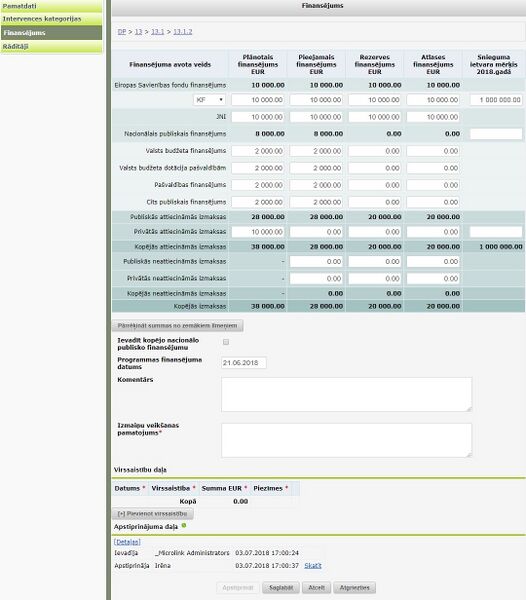Switch to Rādītāji sidebar item
Image resolution: width=526 pixels, height=600 pixels.
point(51,47)
